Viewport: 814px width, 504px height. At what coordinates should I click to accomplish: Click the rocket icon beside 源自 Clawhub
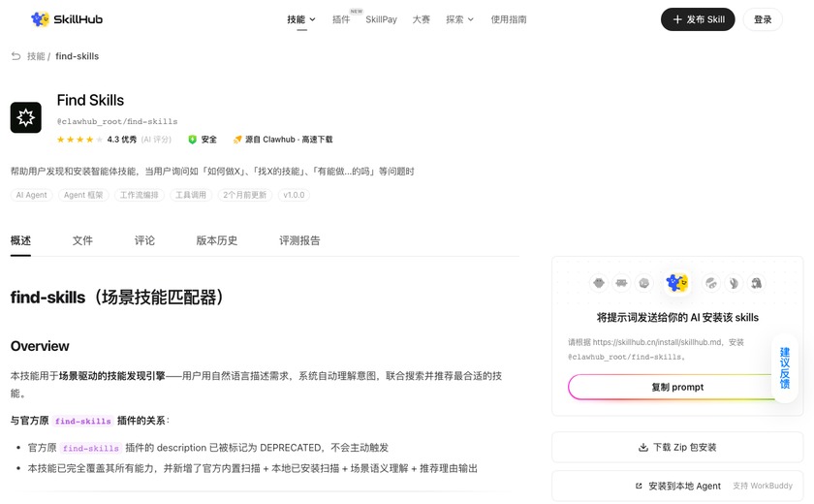point(237,140)
